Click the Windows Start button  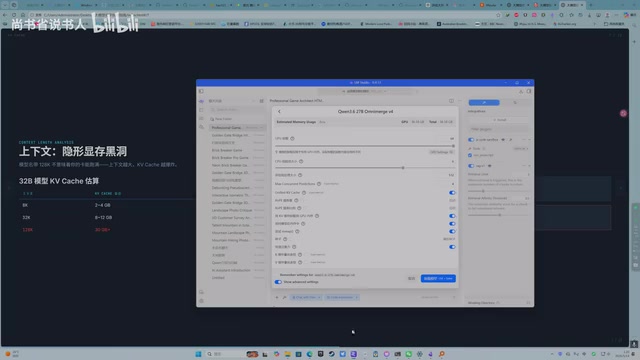(198, 354)
